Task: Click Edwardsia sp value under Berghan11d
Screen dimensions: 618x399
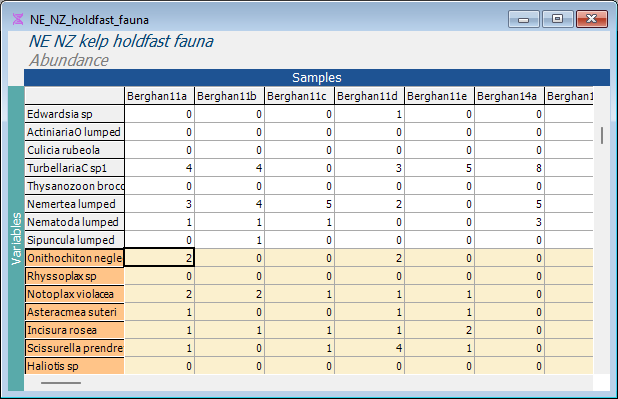Action: click(369, 114)
